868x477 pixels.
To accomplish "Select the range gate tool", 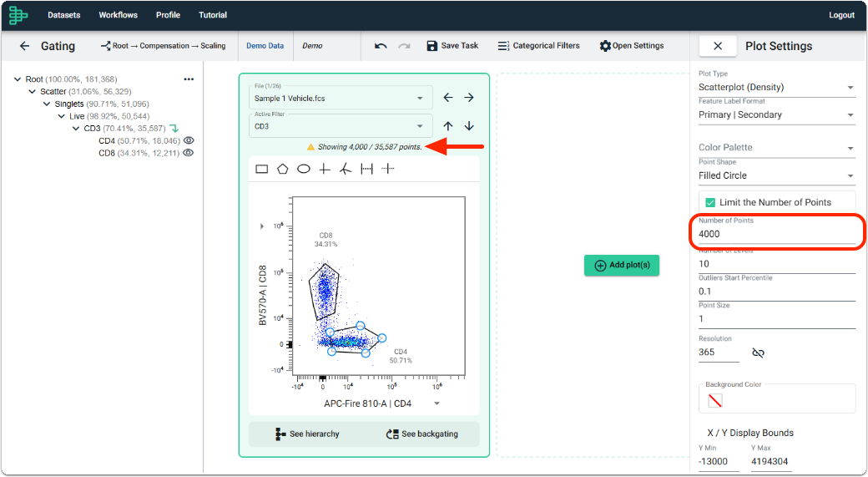I will pyautogui.click(x=366, y=169).
